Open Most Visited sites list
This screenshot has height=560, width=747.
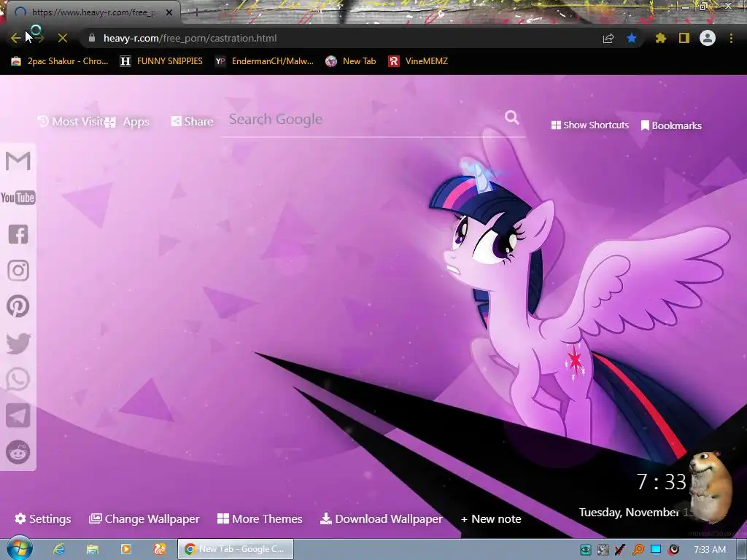click(x=71, y=122)
